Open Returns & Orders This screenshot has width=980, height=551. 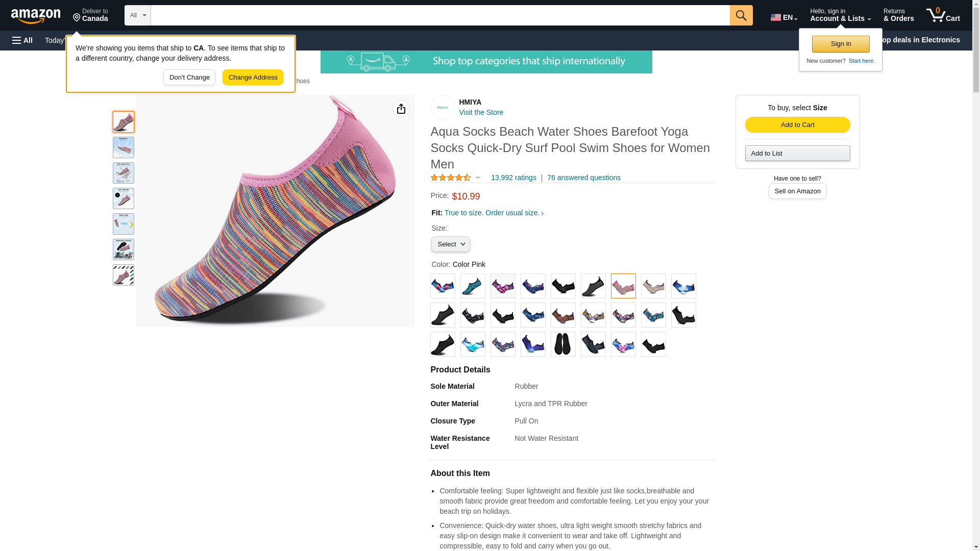click(x=898, y=15)
